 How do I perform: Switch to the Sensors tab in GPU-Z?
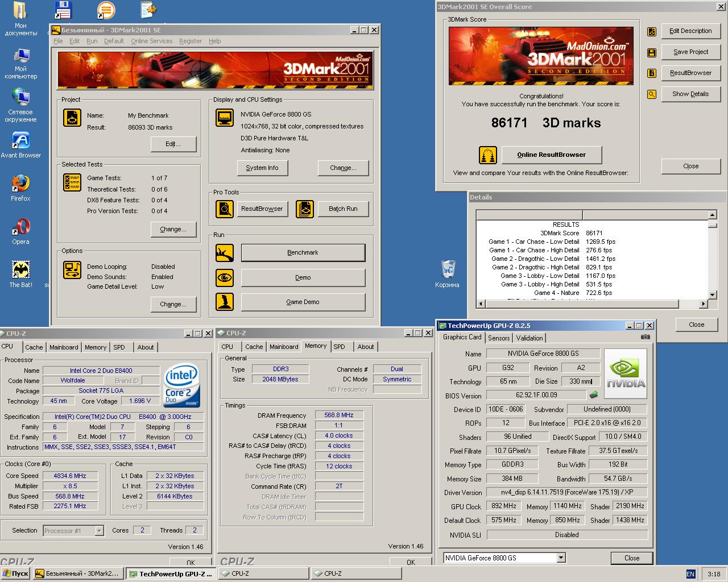499,338
